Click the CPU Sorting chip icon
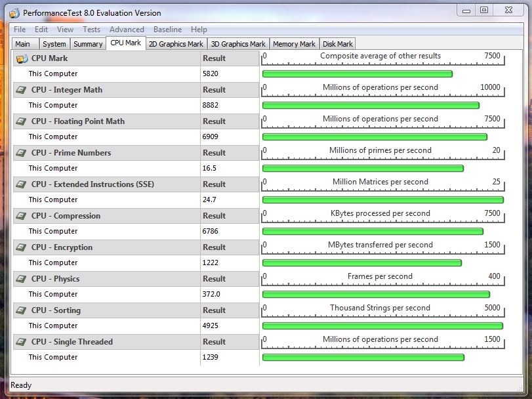The width and height of the screenshot is (532, 399). (22, 310)
